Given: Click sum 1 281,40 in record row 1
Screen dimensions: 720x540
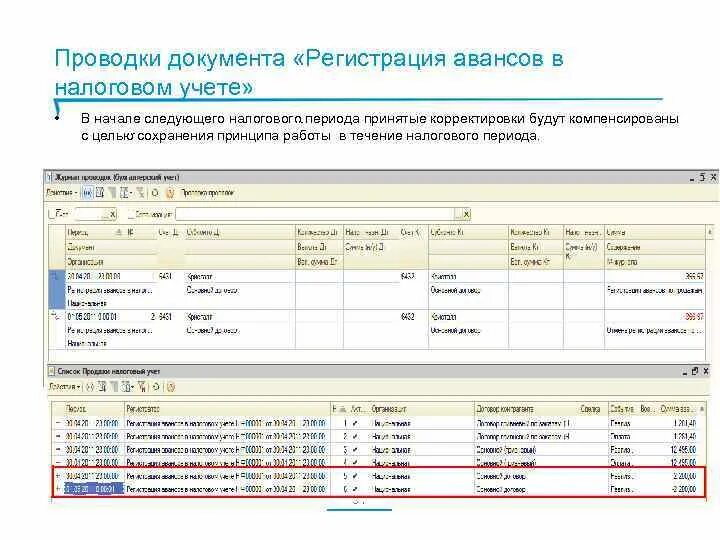Looking at the screenshot, I should point(685,423).
